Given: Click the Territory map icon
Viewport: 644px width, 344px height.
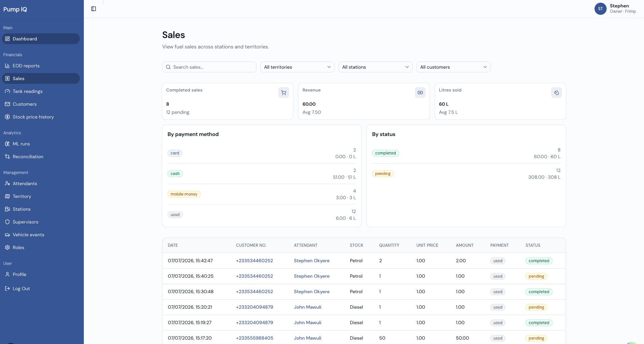Looking at the screenshot, I should click(7, 196).
